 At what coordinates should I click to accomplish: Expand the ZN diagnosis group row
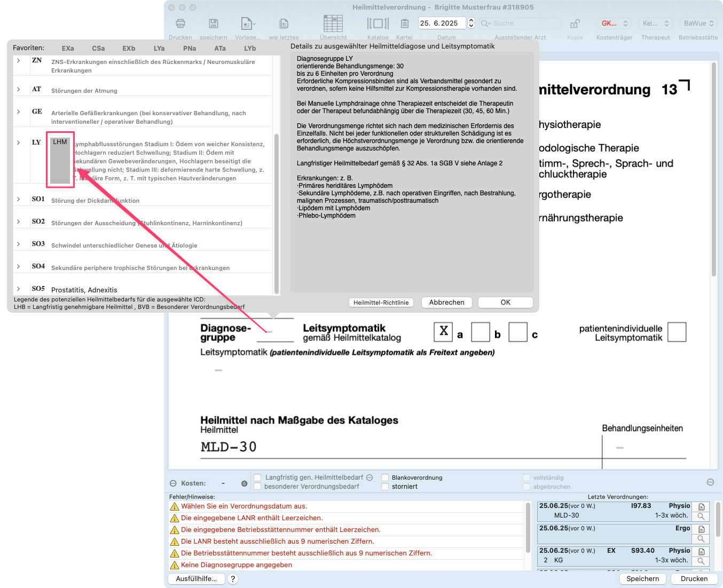[x=19, y=60]
